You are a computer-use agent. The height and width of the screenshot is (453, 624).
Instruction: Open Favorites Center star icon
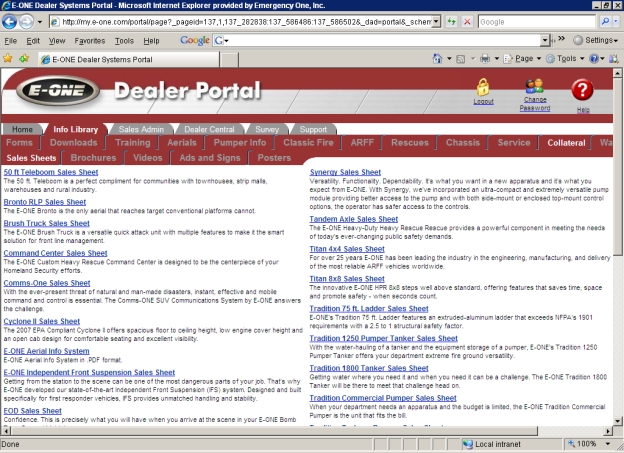pyautogui.click(x=8, y=59)
